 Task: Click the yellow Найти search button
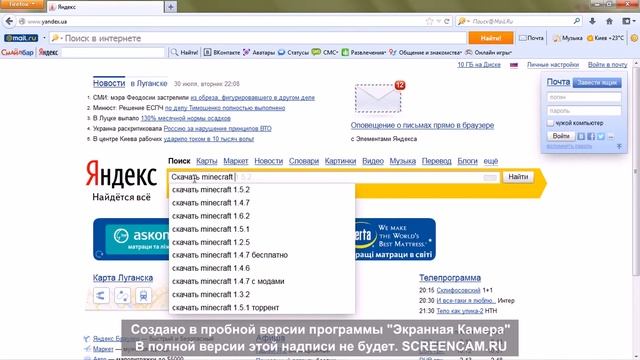coord(518,177)
